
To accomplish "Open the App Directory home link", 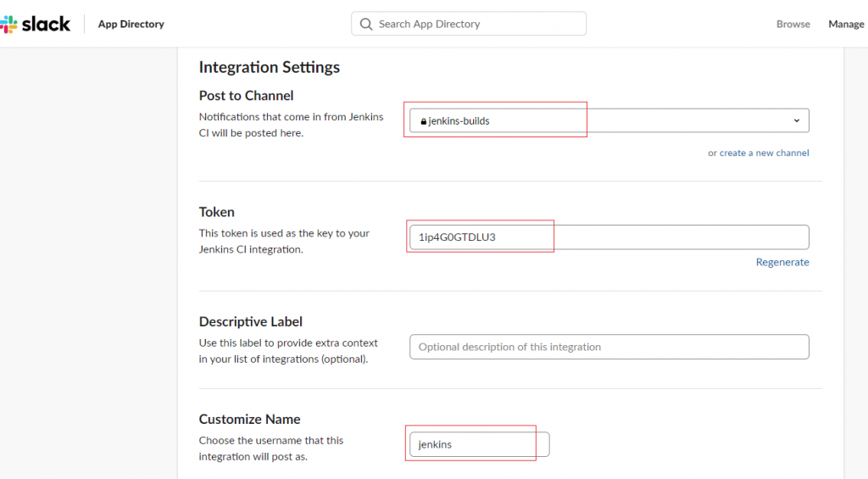I will click(131, 24).
